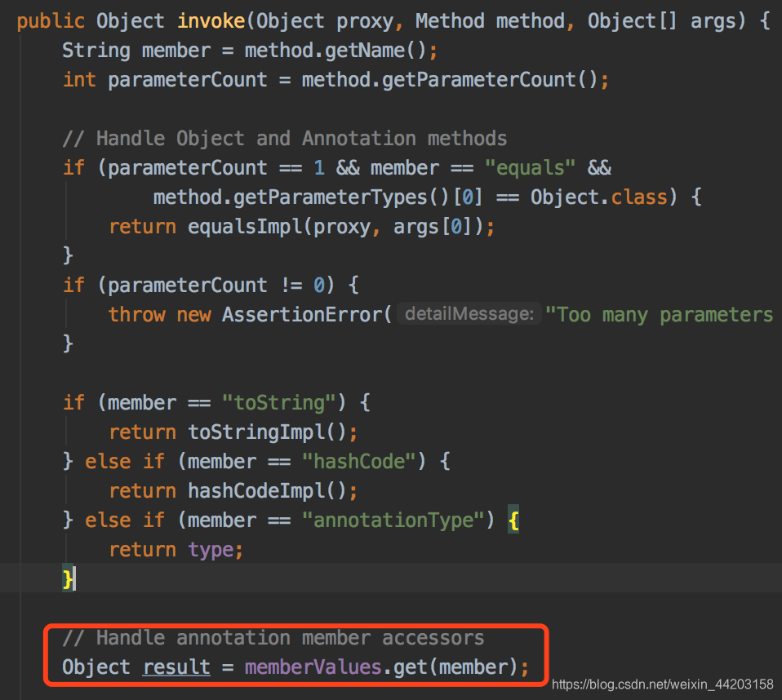Click the "hashCode" string literal
The image size is (782, 700).
(358, 462)
